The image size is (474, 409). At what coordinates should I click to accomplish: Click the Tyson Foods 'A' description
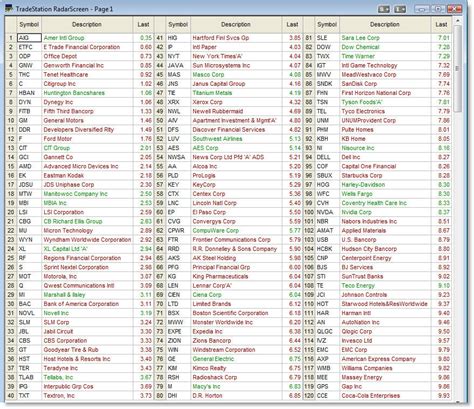click(x=362, y=102)
